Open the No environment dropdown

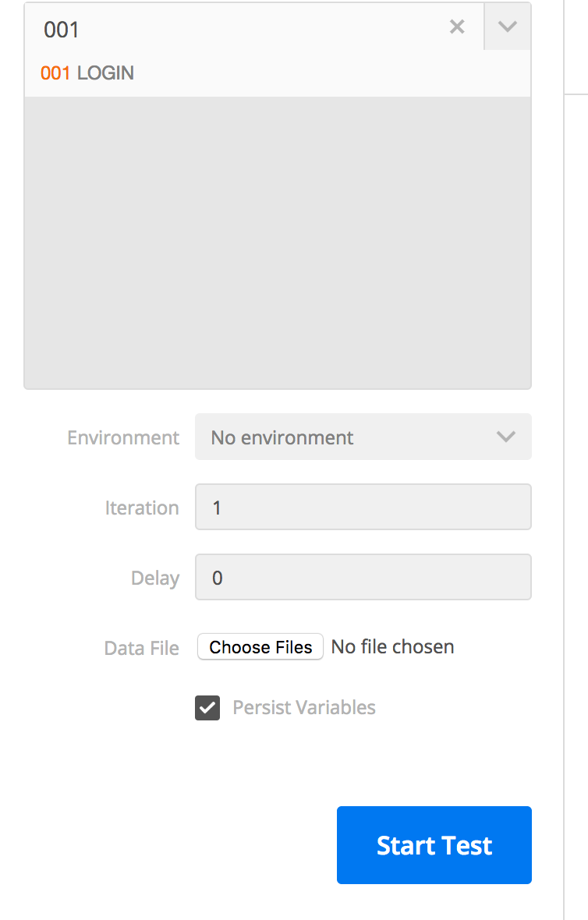tap(363, 437)
